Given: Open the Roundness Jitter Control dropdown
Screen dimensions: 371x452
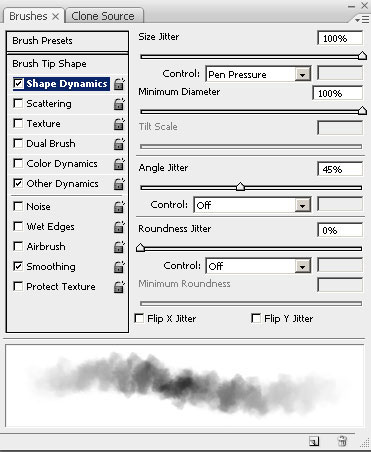Looking at the screenshot, I should tap(258, 266).
